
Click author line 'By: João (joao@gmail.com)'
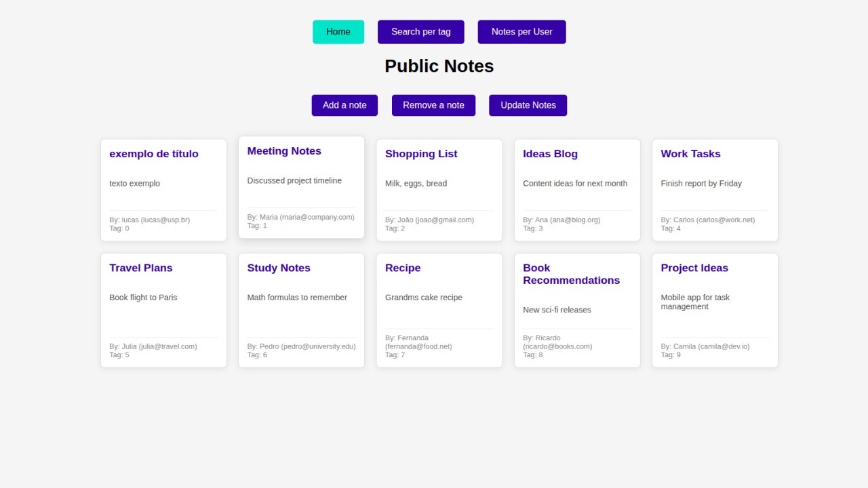[x=430, y=220]
